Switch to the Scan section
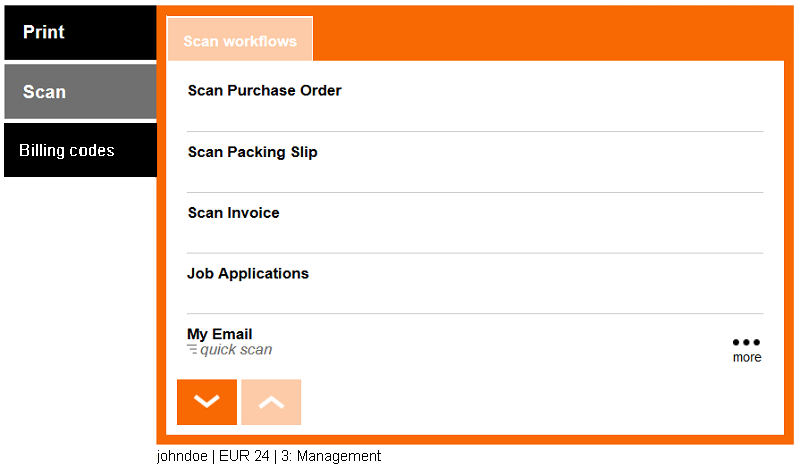 pyautogui.click(x=80, y=92)
